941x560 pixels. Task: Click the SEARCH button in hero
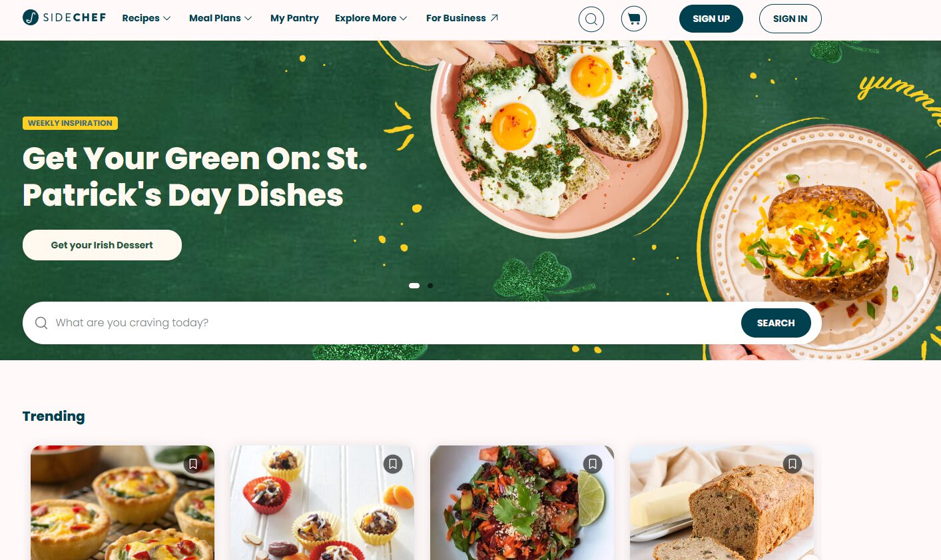[776, 323]
